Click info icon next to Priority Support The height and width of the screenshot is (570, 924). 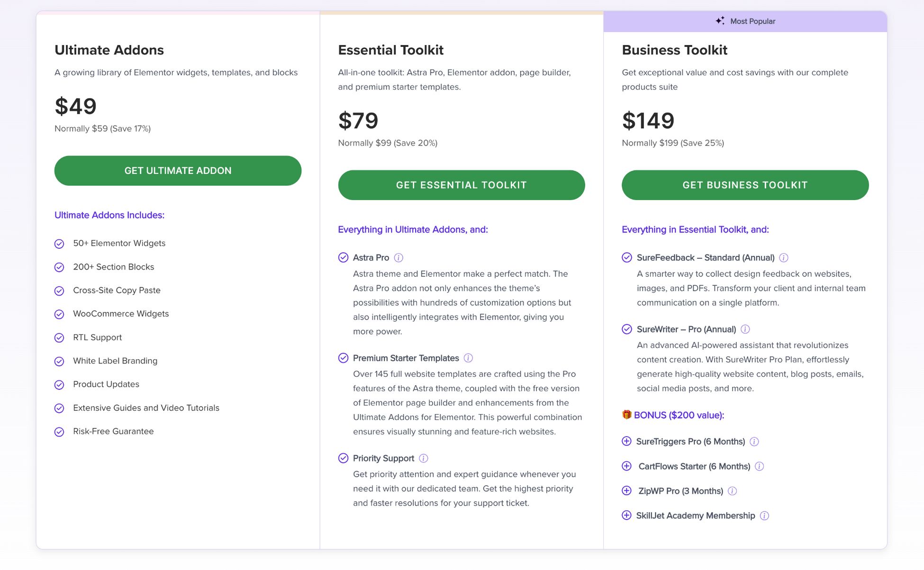click(x=424, y=458)
